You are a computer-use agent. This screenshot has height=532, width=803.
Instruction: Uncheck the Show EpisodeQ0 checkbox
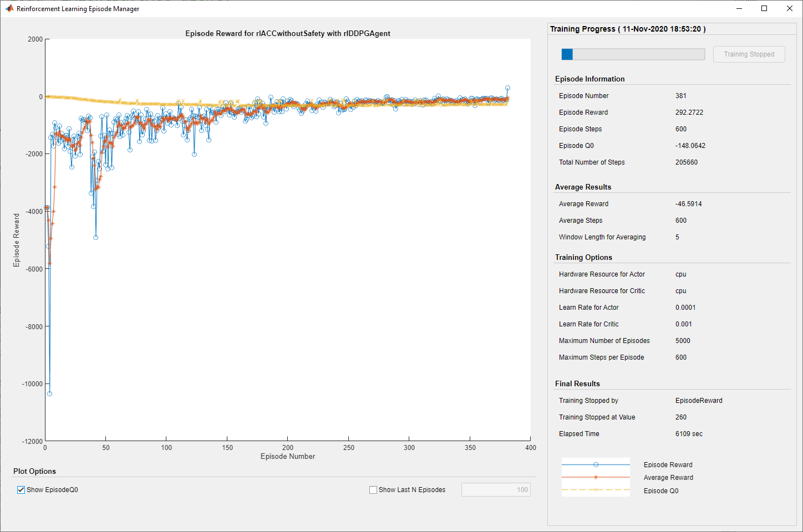click(x=21, y=490)
